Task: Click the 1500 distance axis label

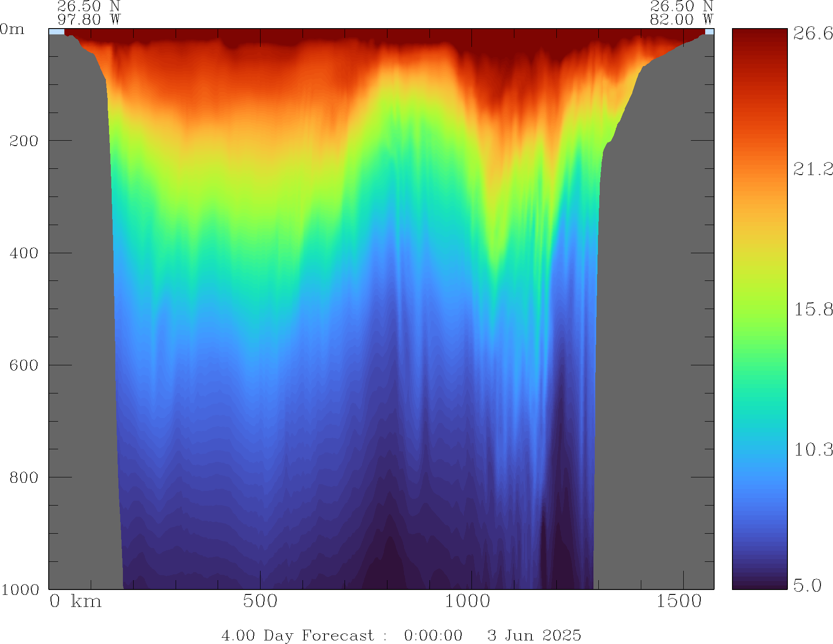Action: tap(679, 601)
